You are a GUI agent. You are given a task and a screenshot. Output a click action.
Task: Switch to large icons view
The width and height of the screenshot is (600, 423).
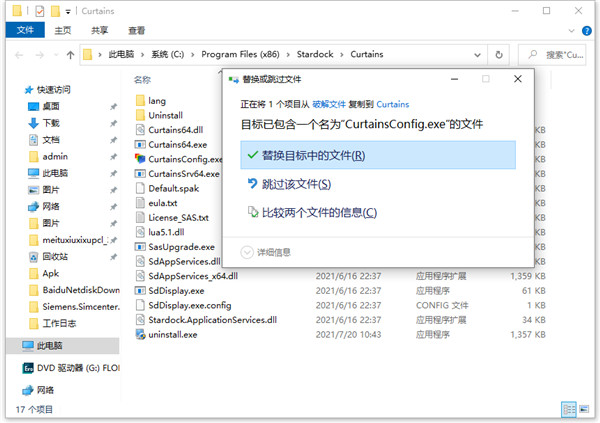pos(584,409)
